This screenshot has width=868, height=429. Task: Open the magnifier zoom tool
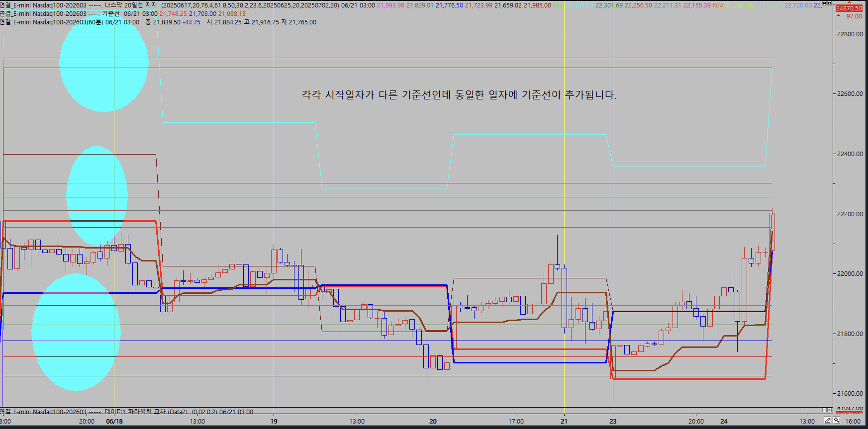837,421
